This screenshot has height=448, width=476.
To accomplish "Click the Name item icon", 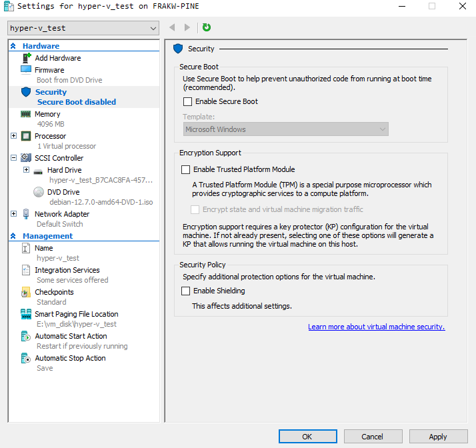I will [26, 248].
